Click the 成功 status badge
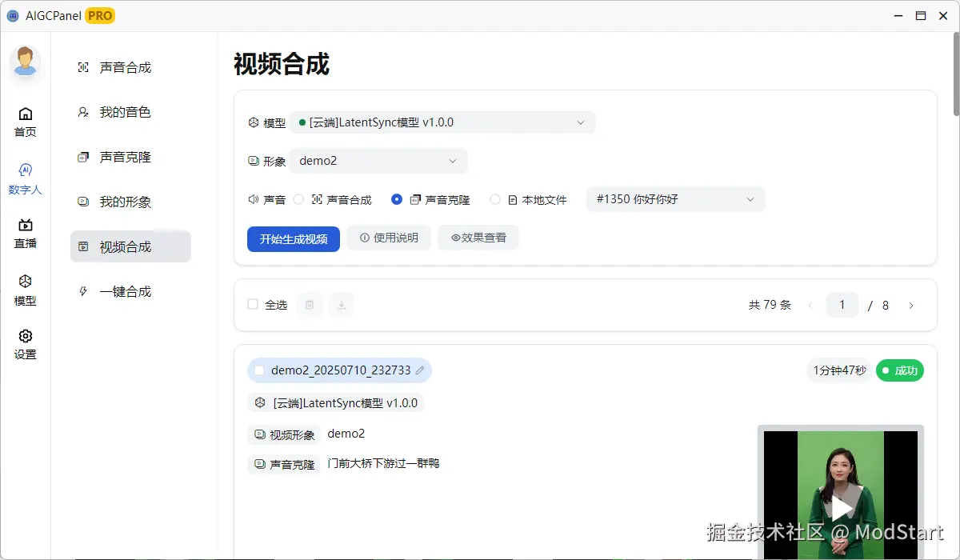This screenshot has width=960, height=560. coord(900,370)
